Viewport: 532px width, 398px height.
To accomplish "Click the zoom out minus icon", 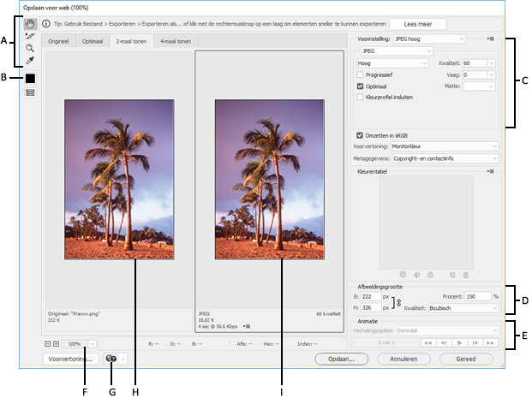I will click(47, 343).
